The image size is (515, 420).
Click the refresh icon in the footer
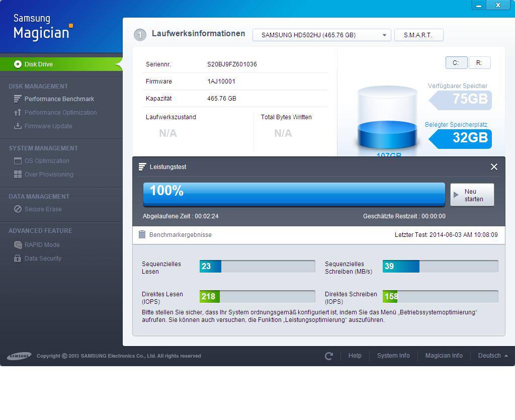(x=329, y=356)
